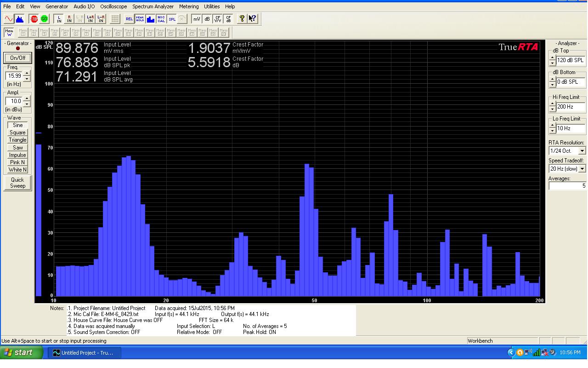Select the sine wave oscilloscope view icon

[x=9, y=19]
